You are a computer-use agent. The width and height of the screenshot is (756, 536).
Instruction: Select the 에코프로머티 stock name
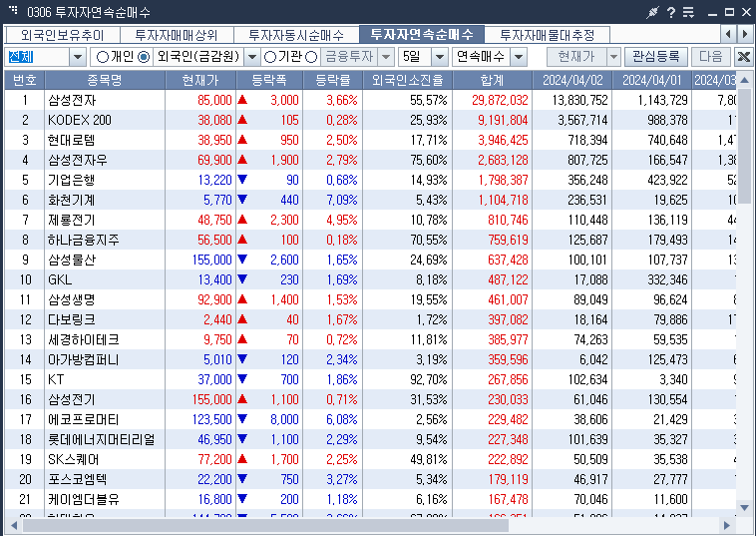[84, 420]
